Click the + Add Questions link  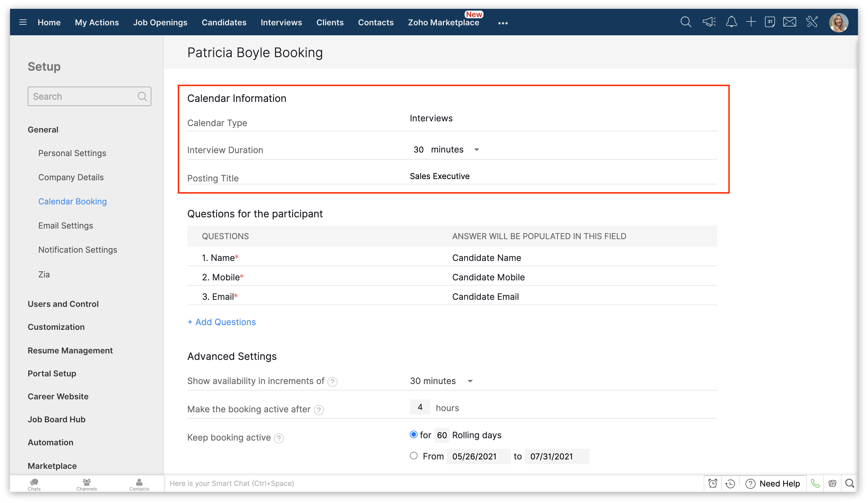(x=221, y=322)
